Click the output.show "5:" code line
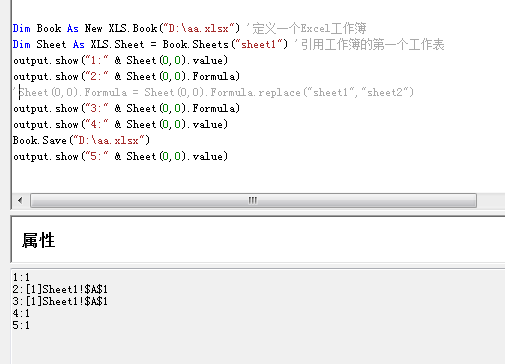The image size is (505, 364). point(120,156)
